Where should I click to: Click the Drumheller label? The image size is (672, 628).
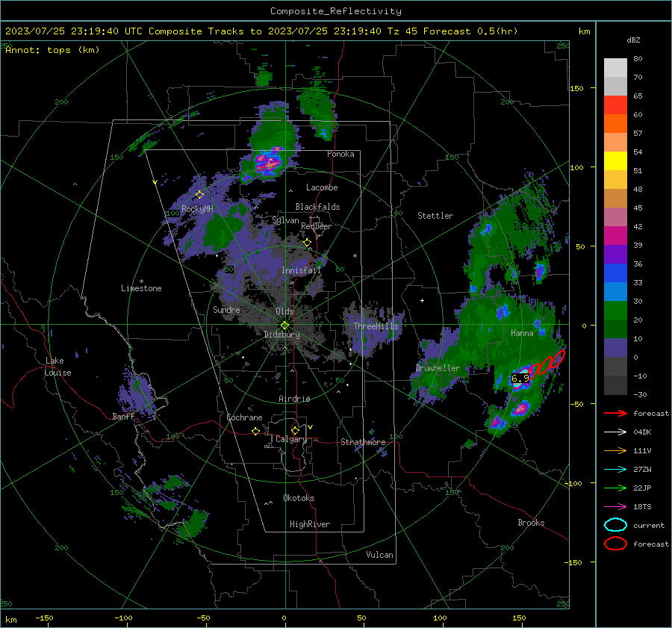tap(438, 368)
